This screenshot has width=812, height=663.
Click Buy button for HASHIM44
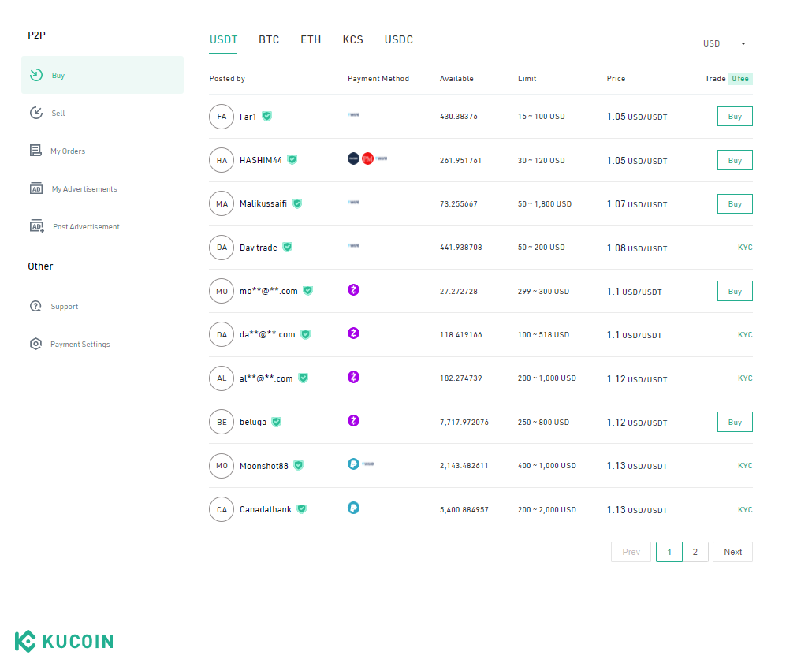tap(735, 160)
